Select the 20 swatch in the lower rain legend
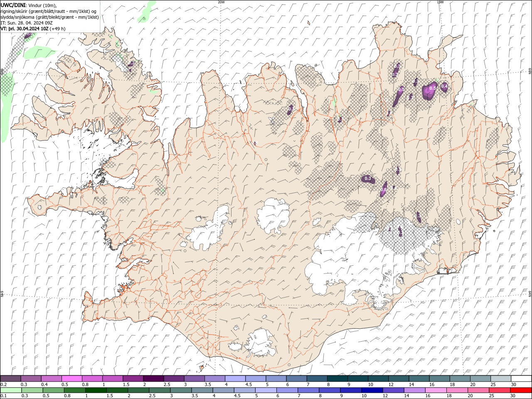 478,390
